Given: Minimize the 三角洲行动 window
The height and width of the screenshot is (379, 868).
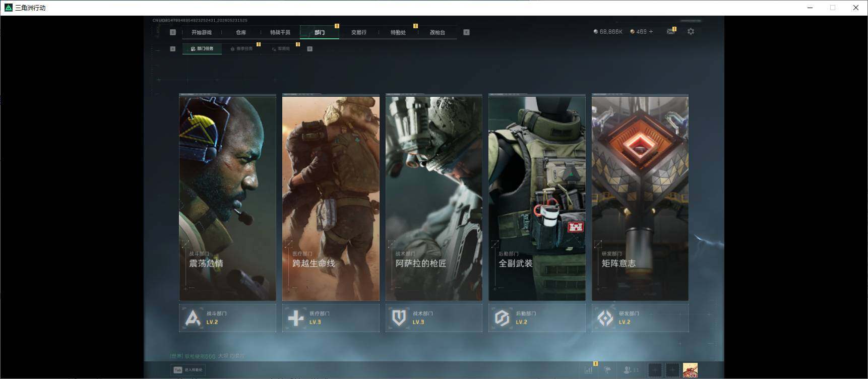Looking at the screenshot, I should click(810, 8).
